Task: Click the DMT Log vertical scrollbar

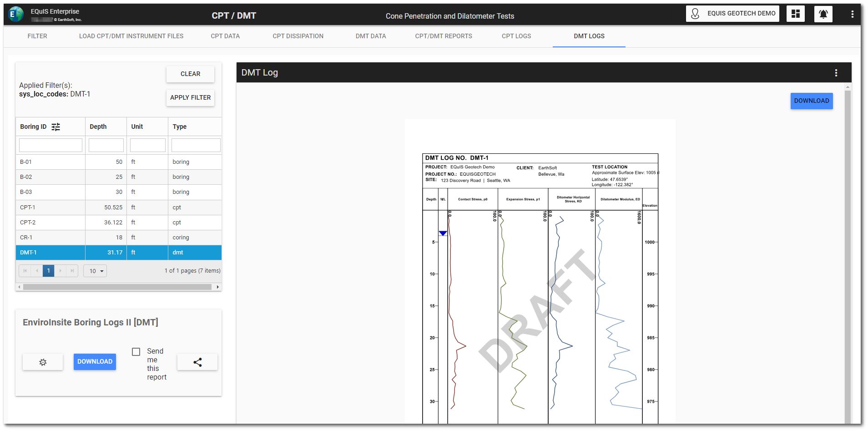Action: pyautogui.click(x=847, y=255)
